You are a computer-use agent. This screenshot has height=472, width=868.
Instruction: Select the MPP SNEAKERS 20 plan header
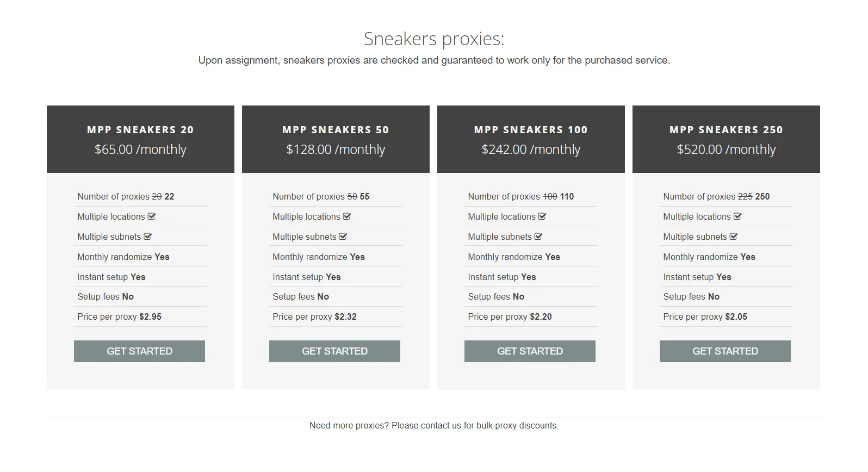point(140,130)
